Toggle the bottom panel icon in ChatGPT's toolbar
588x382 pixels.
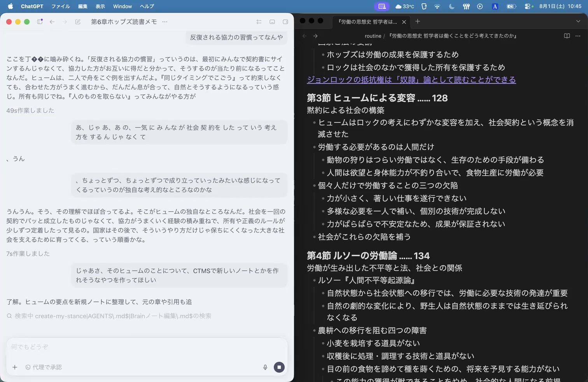point(272,22)
